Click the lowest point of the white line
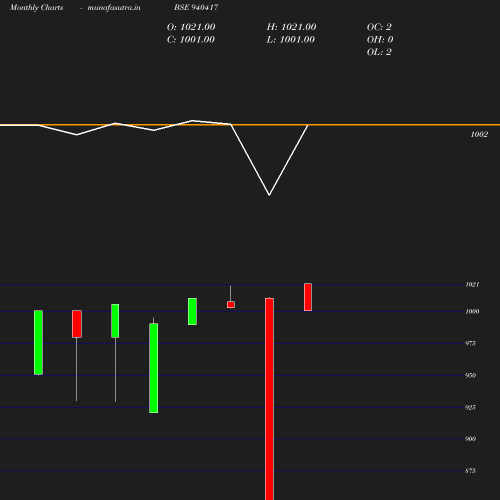500x500 pixels. (269, 195)
